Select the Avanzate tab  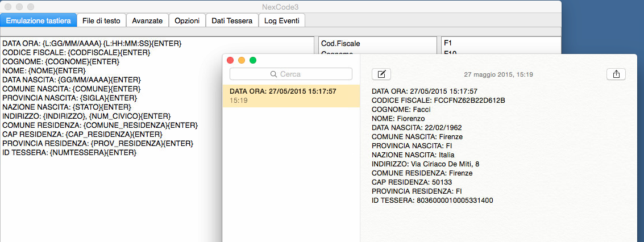147,20
